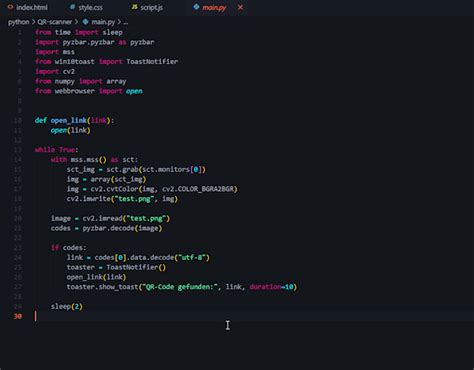Click 'sct.monitors[0]' on line 15
Viewport: 474px width, 370px height.
[x=172, y=169]
